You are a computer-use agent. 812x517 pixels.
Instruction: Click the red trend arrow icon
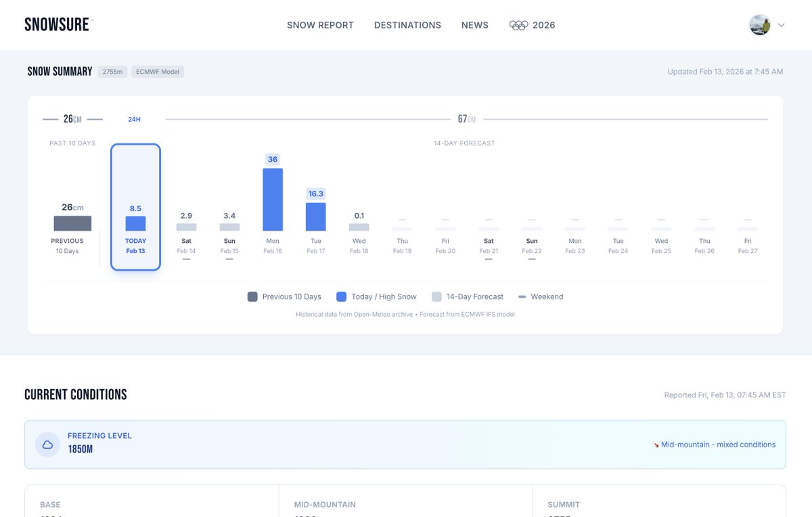click(656, 445)
